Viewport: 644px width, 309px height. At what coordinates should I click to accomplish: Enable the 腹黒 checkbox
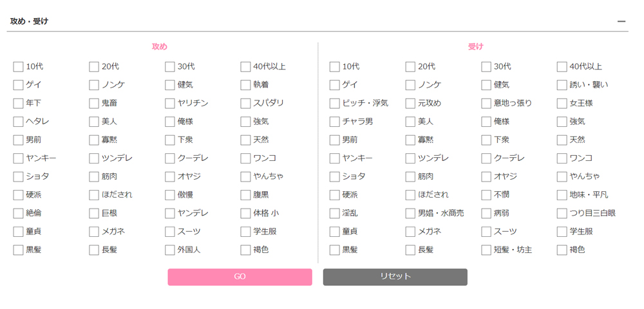[x=246, y=195]
